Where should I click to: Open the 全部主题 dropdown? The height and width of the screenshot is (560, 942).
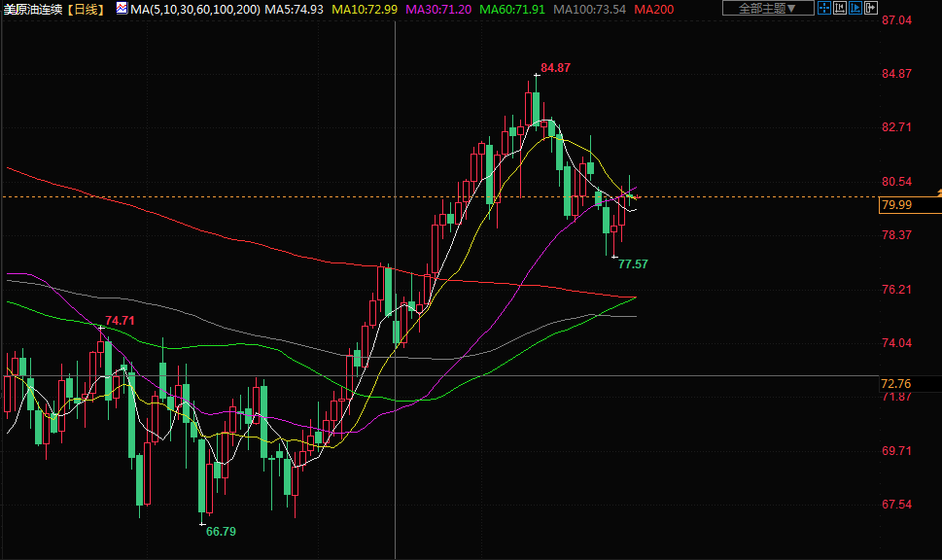coord(767,9)
